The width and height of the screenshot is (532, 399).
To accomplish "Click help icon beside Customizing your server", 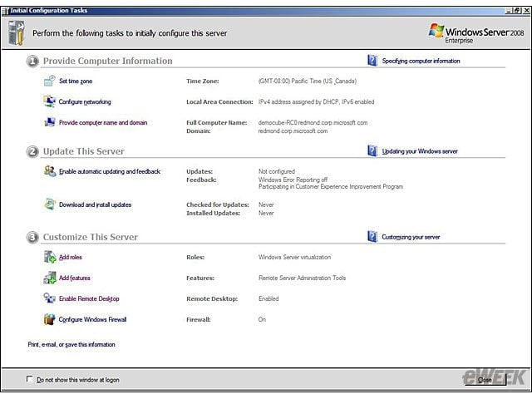I will (x=372, y=237).
